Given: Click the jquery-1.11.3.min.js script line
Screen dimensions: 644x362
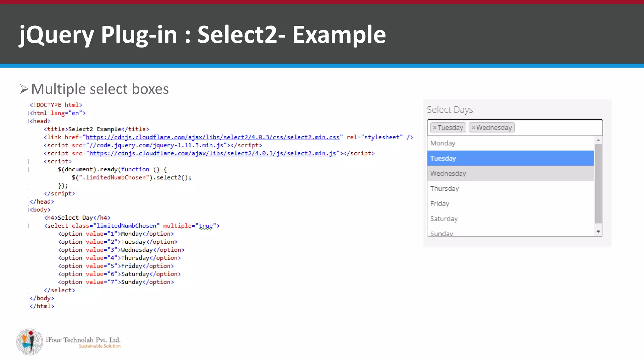Looking at the screenshot, I should (153, 145).
